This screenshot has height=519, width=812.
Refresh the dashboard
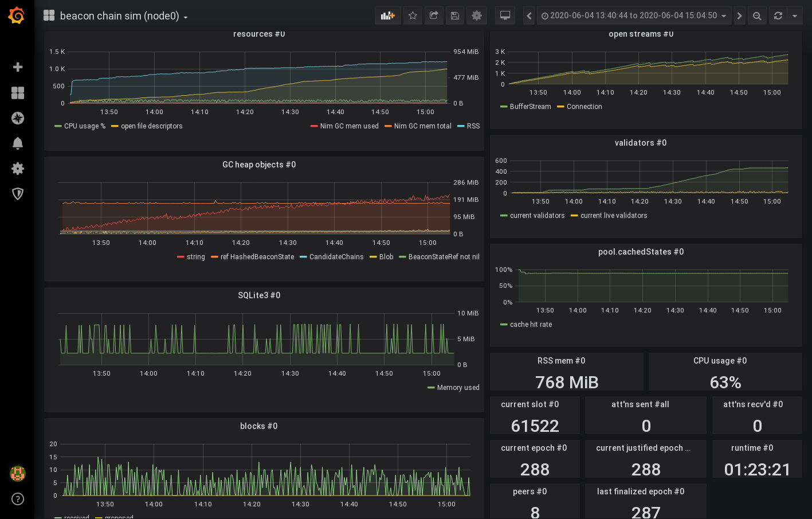pos(778,15)
